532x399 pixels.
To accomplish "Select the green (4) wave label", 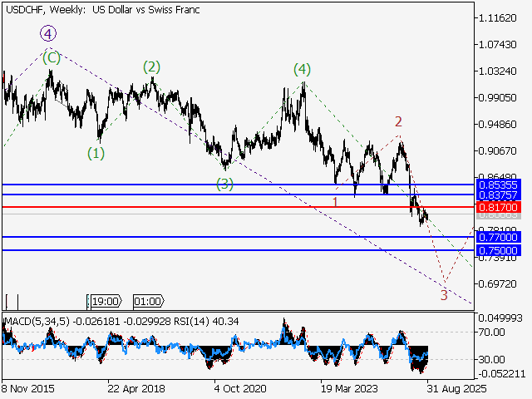I will (302, 69).
